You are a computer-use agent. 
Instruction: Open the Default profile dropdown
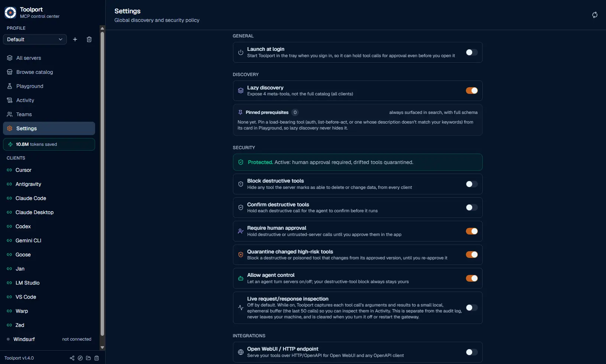coord(35,39)
